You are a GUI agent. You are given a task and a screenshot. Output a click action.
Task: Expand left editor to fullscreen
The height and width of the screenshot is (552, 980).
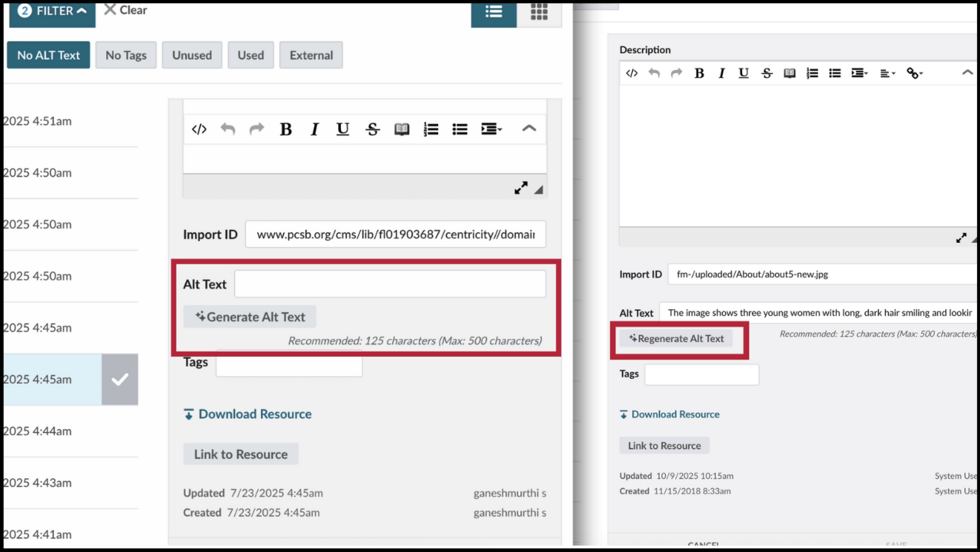pos(521,188)
